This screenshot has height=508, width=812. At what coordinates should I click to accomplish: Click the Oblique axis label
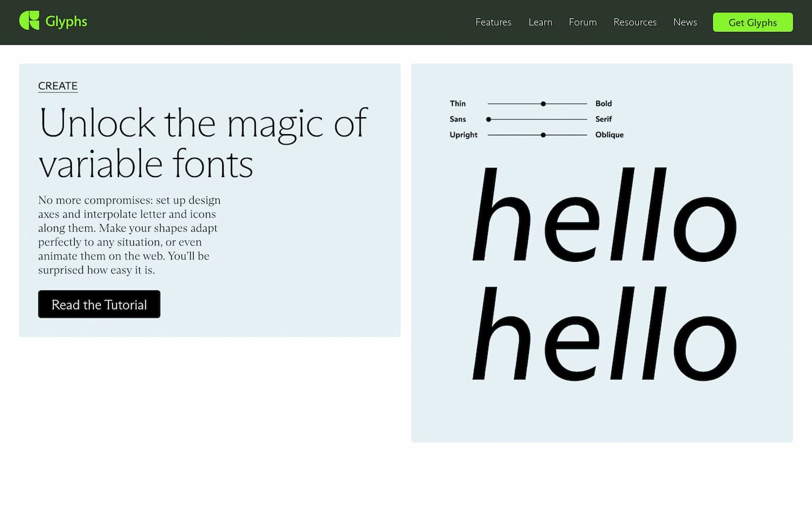coord(609,134)
